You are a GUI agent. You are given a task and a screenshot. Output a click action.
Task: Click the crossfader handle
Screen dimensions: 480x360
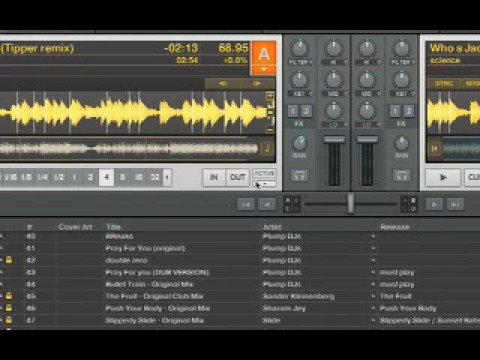tap(351, 203)
